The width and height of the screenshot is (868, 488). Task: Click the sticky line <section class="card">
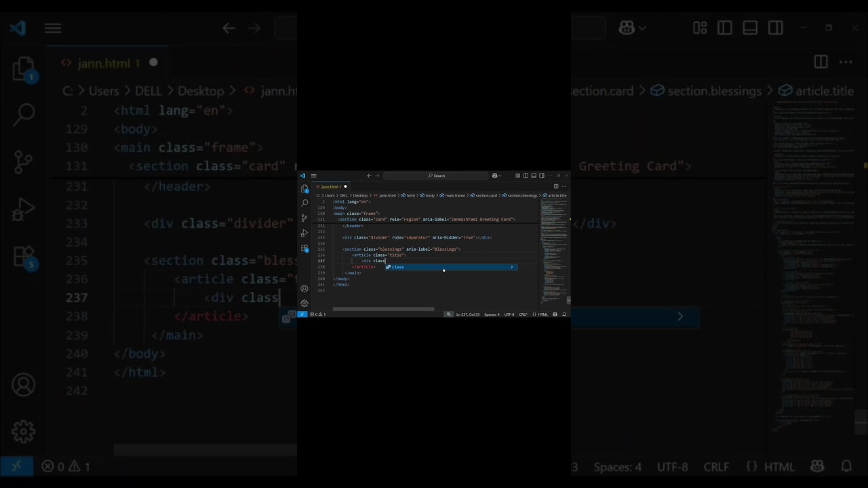pyautogui.click(x=427, y=220)
